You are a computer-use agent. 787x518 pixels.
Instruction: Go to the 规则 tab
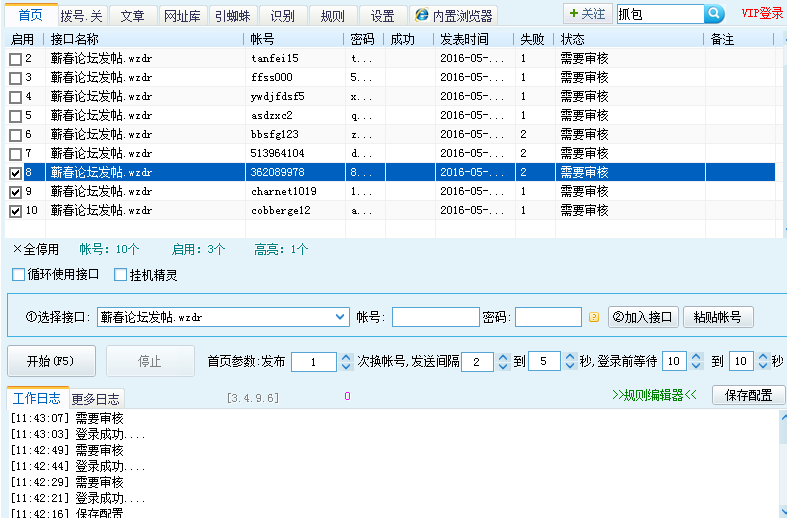(333, 16)
